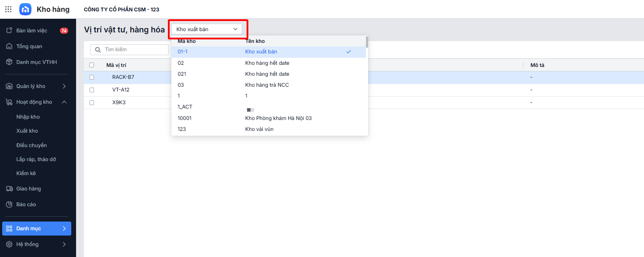Click the Tổng quan overview icon
Viewport: 644px width, 257px height.
tap(9, 46)
